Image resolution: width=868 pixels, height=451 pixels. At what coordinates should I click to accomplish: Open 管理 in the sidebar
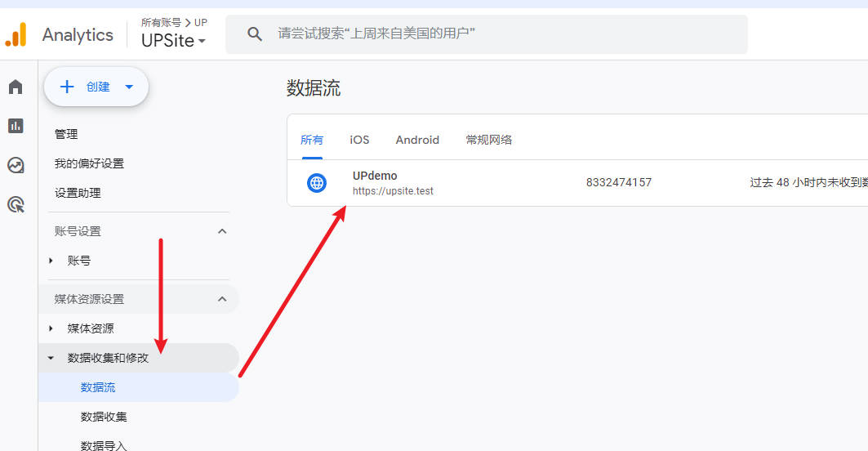coord(66,134)
